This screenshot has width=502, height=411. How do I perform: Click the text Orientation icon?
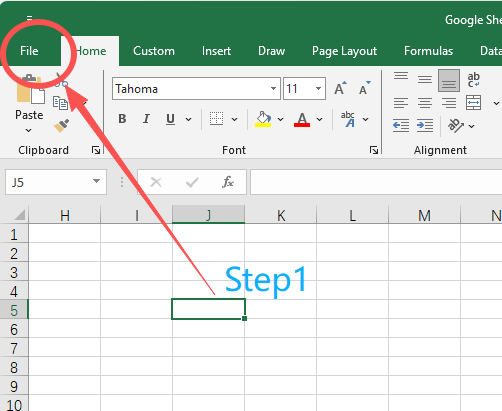(456, 126)
